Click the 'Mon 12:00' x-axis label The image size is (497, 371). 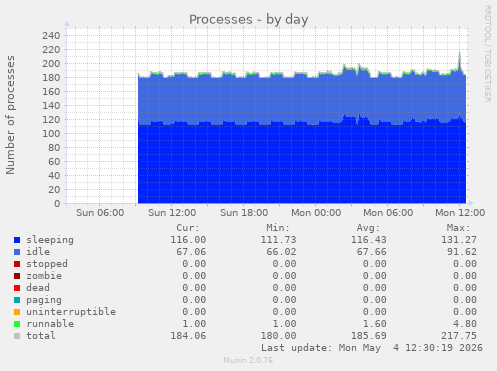(460, 213)
